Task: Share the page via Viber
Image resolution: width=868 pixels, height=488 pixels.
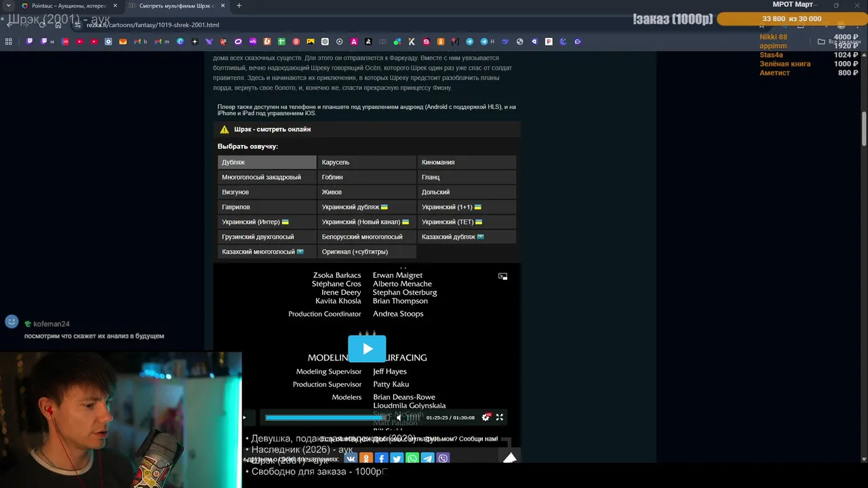Action: [x=443, y=459]
